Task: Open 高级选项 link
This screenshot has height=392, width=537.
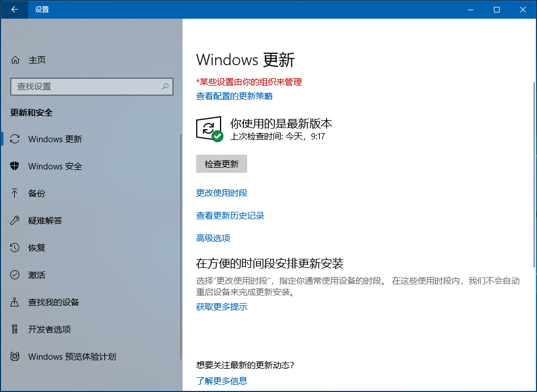Action: coord(213,238)
